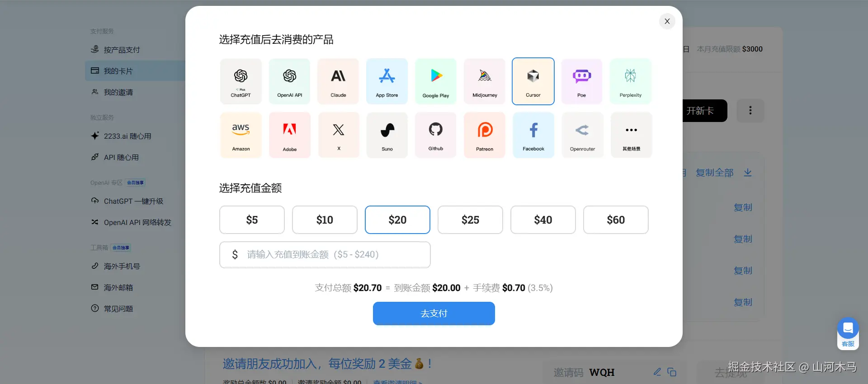This screenshot has width=868, height=384.
Task: Pick the Adobe product tile
Action: (x=289, y=135)
